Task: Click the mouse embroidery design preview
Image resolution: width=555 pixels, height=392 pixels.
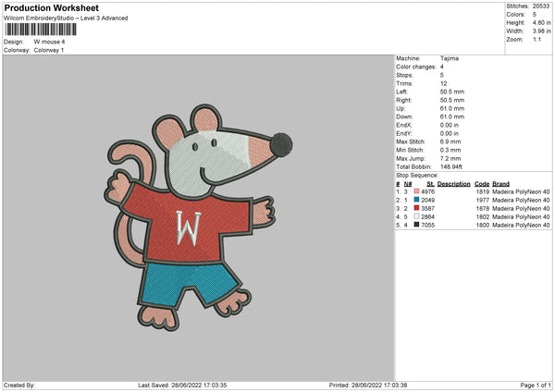Action: pyautogui.click(x=199, y=217)
